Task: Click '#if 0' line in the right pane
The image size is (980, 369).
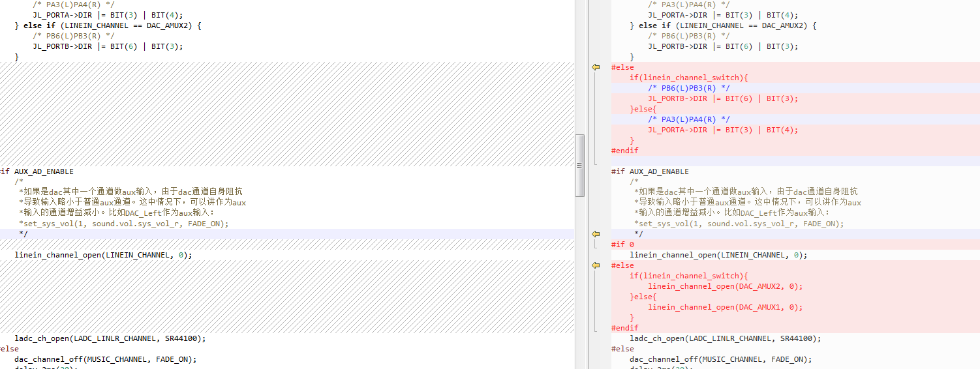Action: click(x=622, y=244)
